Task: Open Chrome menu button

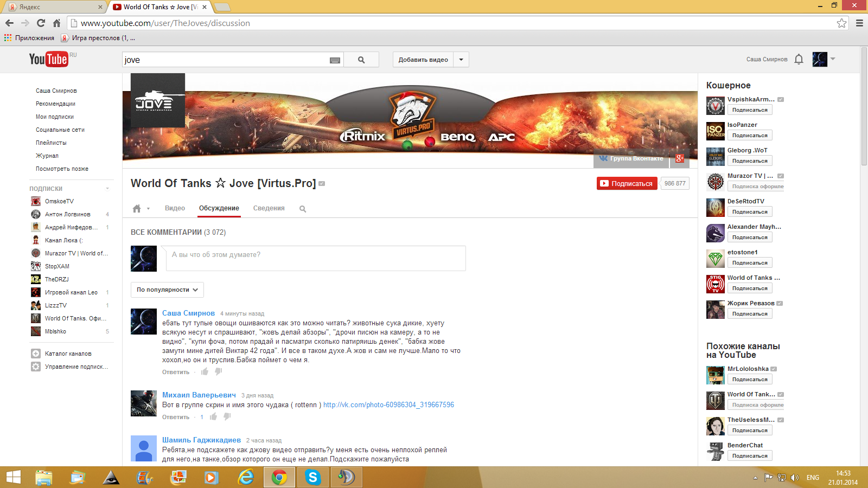Action: (859, 23)
